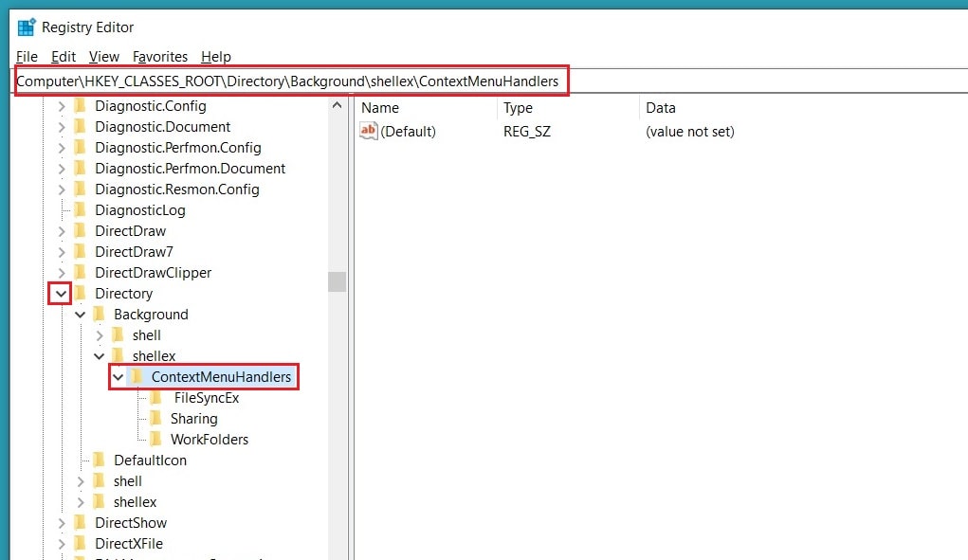Select the (Default) value name
Image resolution: width=968 pixels, height=560 pixels.
click(408, 132)
